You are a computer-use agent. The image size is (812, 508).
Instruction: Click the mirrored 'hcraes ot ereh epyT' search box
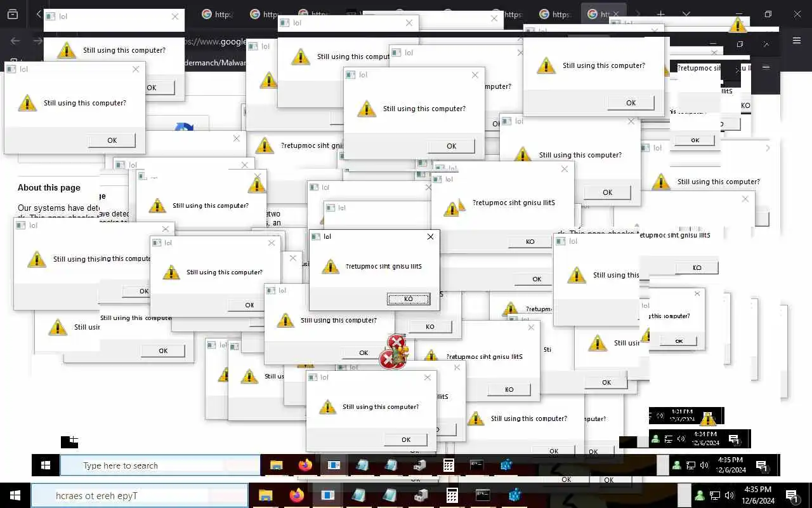pyautogui.click(x=140, y=495)
